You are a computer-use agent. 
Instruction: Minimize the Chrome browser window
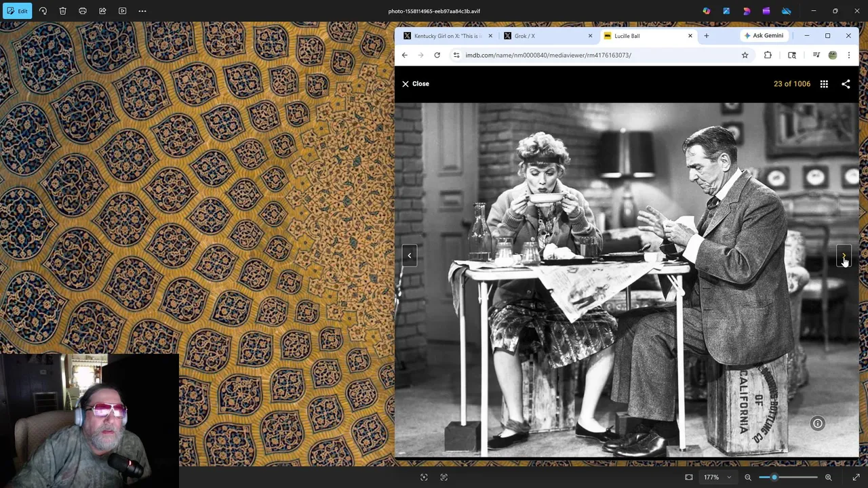pos(807,36)
